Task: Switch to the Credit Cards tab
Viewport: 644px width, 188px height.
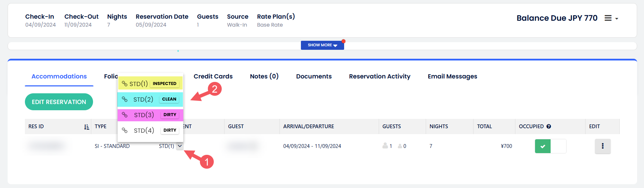Action: pos(213,76)
